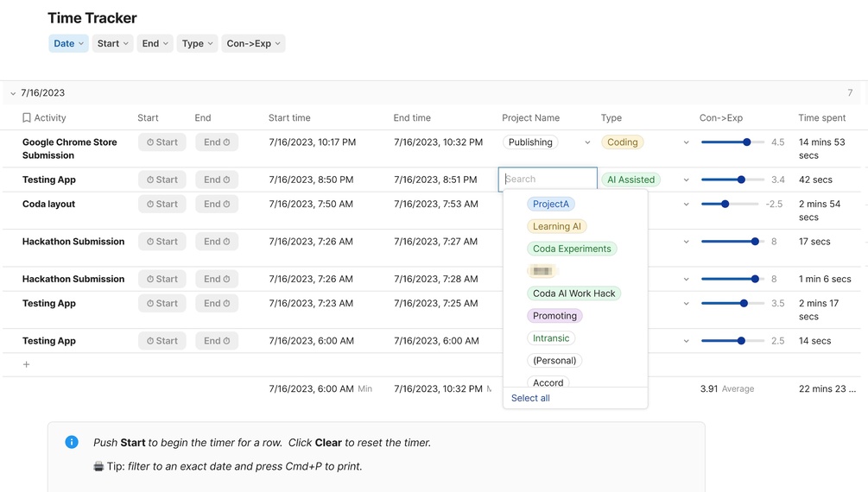The image size is (868, 492).
Task: Collapse the 7/16/2023 date group
Action: 13,93
